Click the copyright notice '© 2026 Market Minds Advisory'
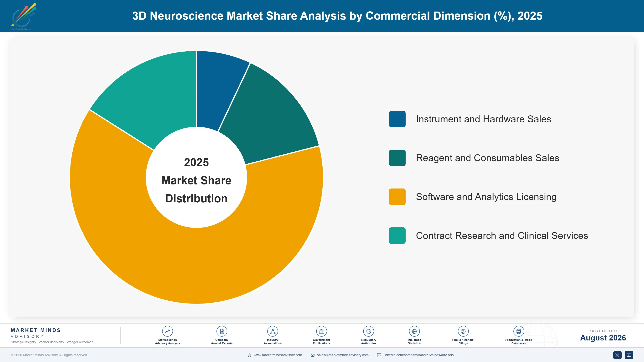 coord(49,355)
